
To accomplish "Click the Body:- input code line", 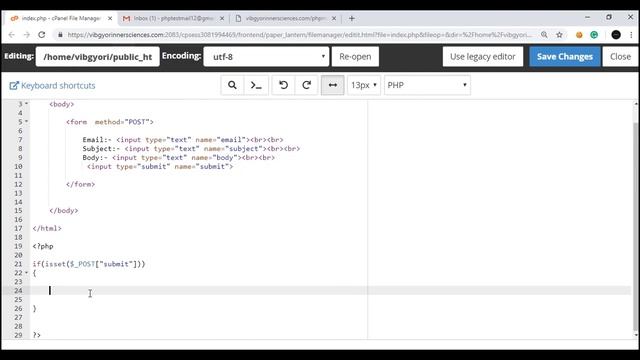I will click(x=178, y=158).
